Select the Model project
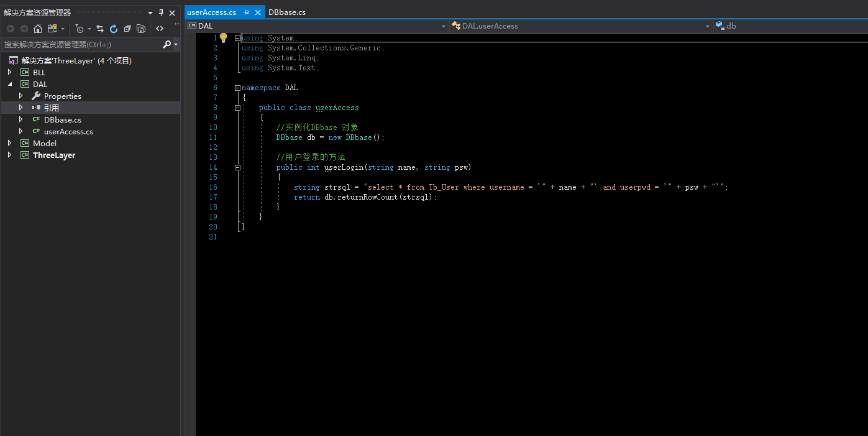This screenshot has height=436, width=868. [x=45, y=144]
